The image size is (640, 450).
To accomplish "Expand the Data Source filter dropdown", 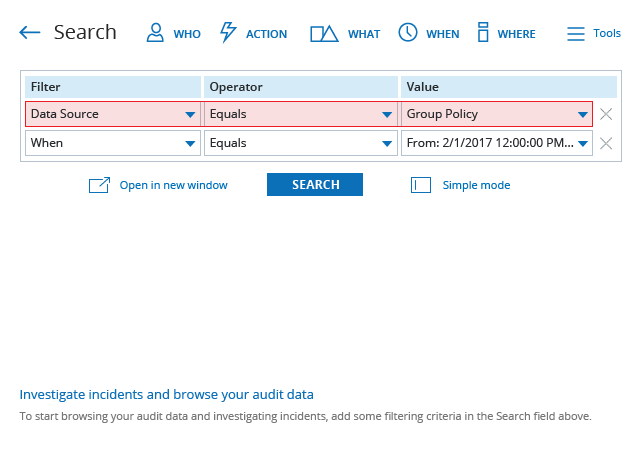I will tap(113, 114).
